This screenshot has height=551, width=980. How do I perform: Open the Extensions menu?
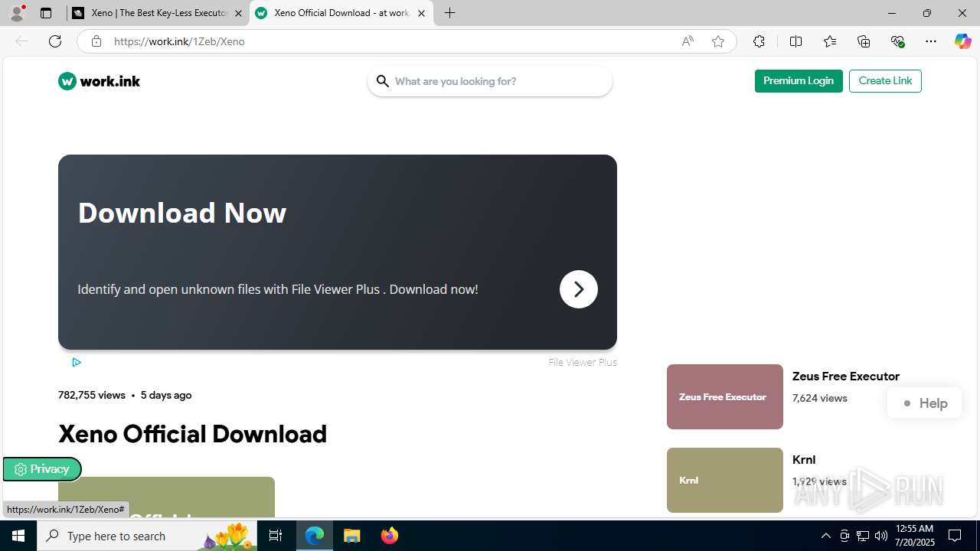tap(759, 41)
